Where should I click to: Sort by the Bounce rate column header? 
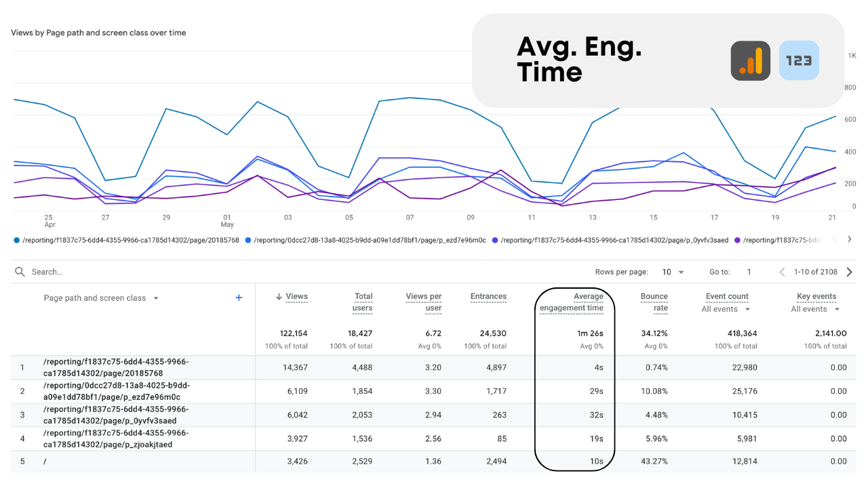(x=654, y=296)
